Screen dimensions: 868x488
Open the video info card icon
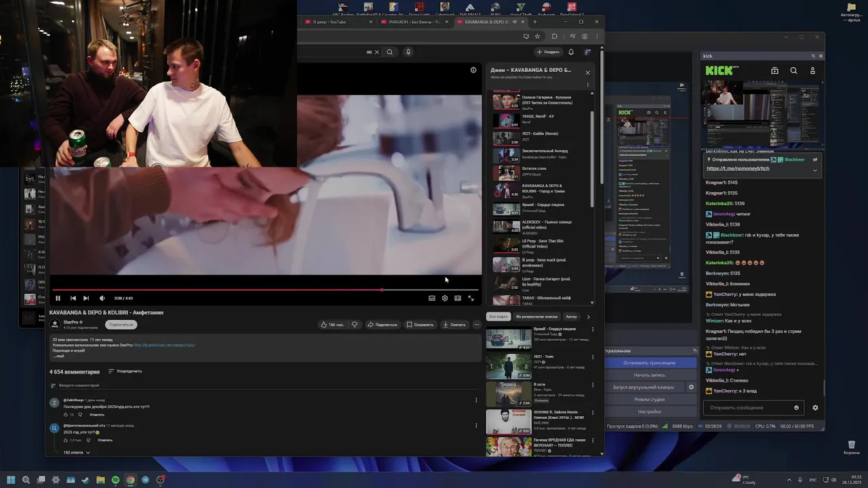(473, 70)
